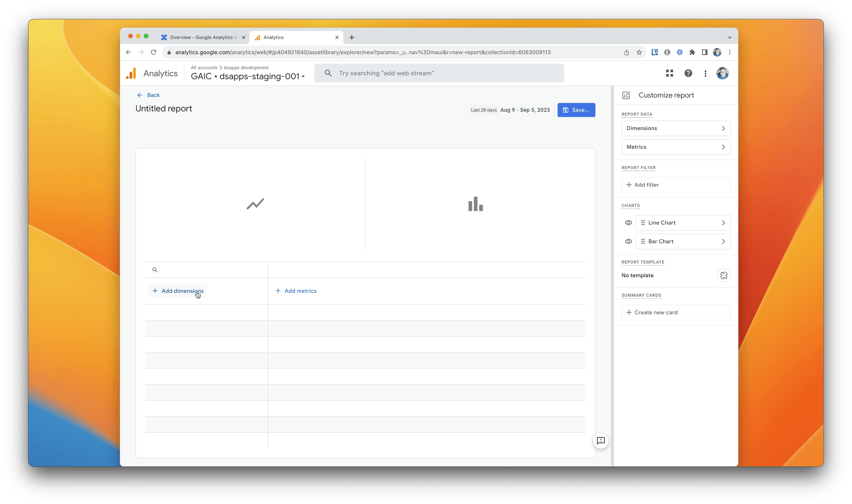
Task: Open the tab search dropdown arrow
Action: click(730, 37)
